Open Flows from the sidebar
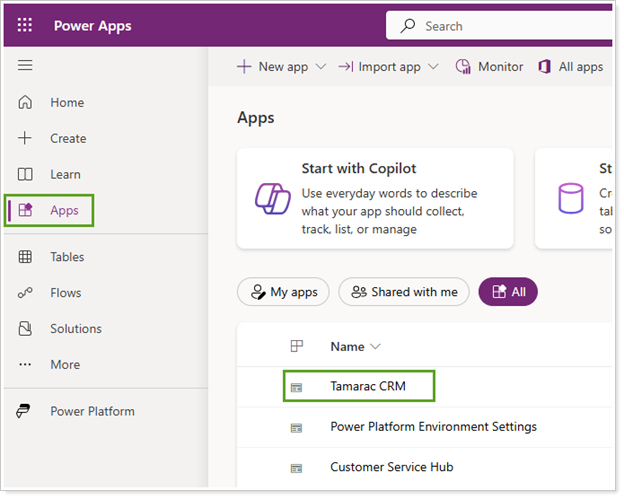 [65, 293]
